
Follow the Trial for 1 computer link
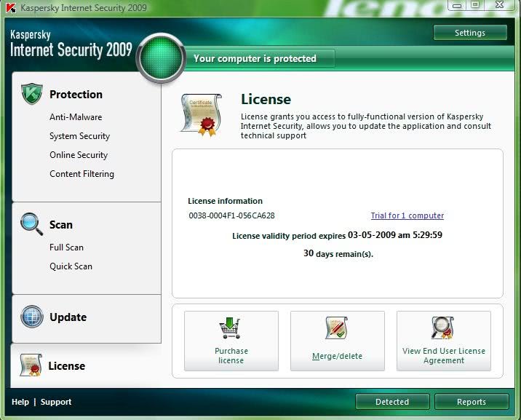407,215
